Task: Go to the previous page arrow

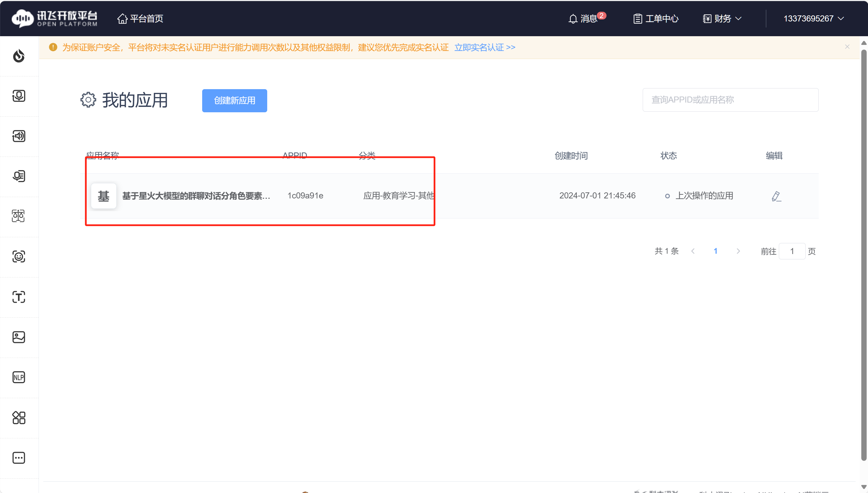Action: click(x=693, y=251)
